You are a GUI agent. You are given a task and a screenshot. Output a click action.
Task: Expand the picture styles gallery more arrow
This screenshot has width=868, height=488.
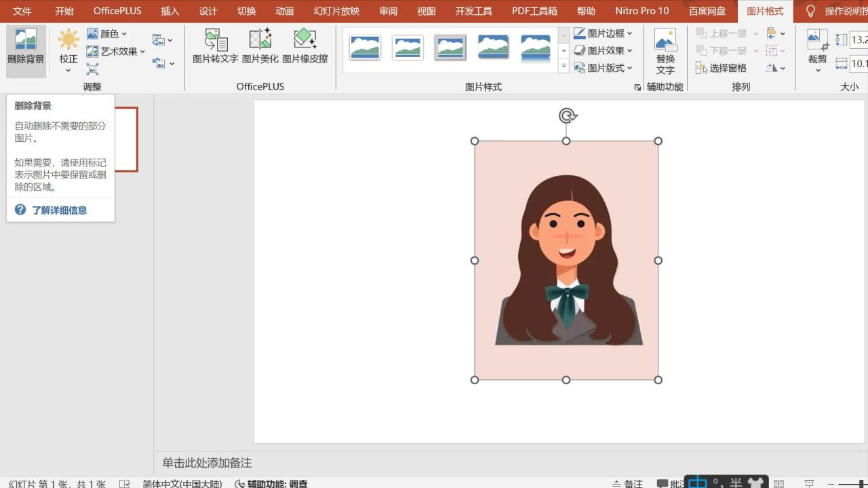click(564, 67)
